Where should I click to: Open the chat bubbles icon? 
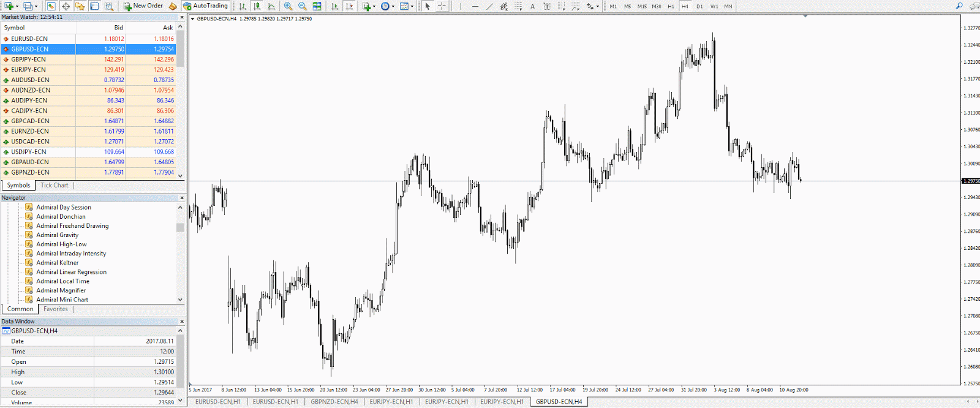pyautogui.click(x=974, y=6)
